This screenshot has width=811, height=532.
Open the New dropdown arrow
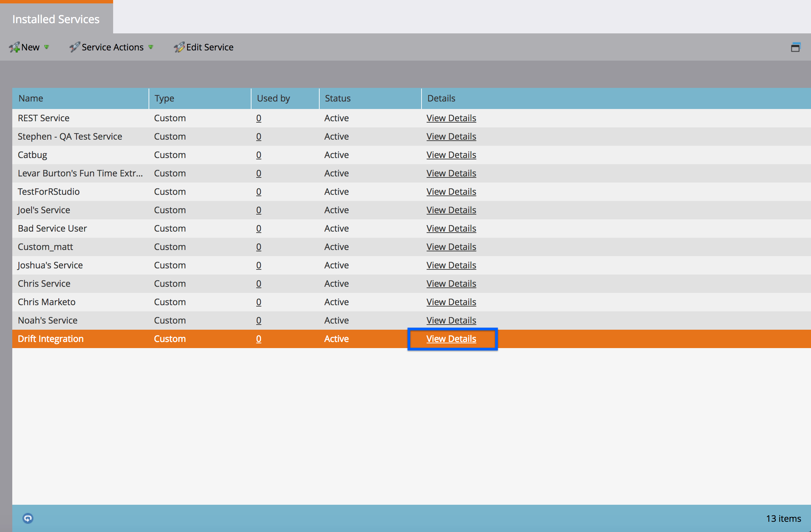[47, 47]
